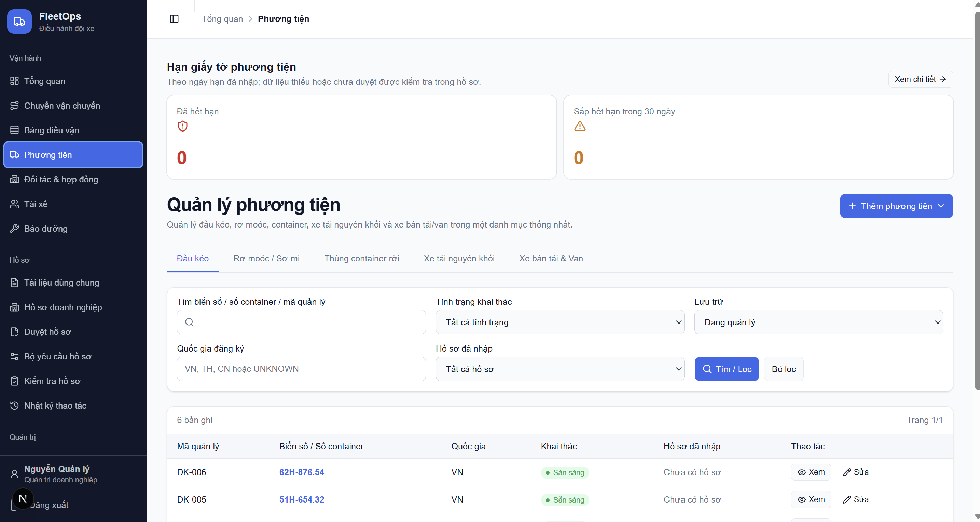Open the Hồ sơ đã nhập dropdown
Image resolution: width=980 pixels, height=522 pixels.
coord(560,369)
